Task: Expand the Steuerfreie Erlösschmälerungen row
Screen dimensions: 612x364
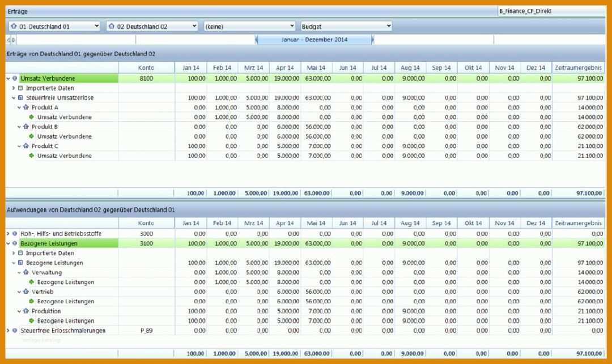Action: coord(8,331)
